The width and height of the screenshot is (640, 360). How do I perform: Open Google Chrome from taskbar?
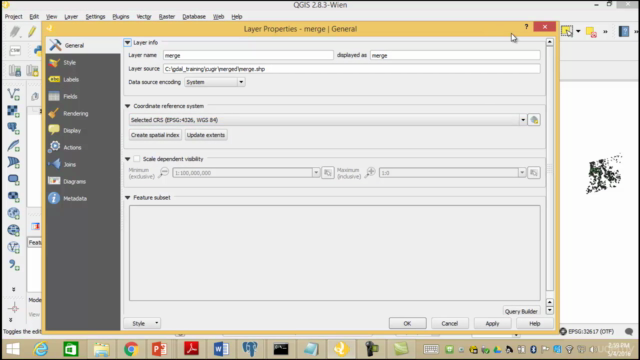pos(131,349)
